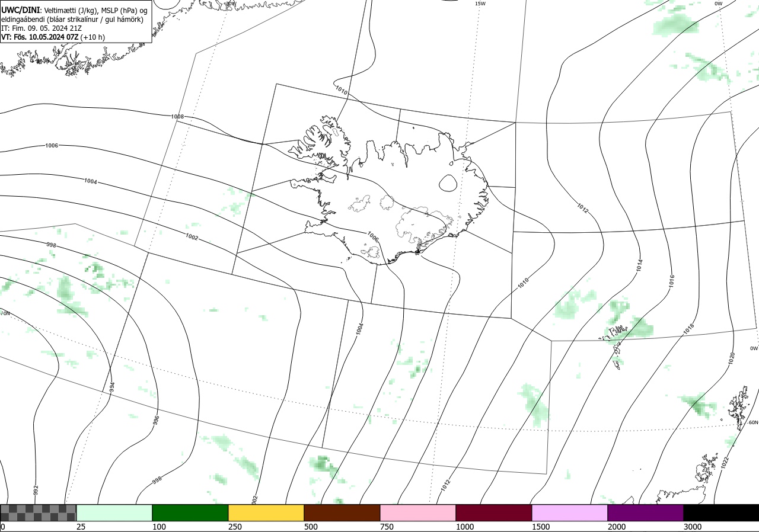Click the legend value 750

tap(387, 527)
